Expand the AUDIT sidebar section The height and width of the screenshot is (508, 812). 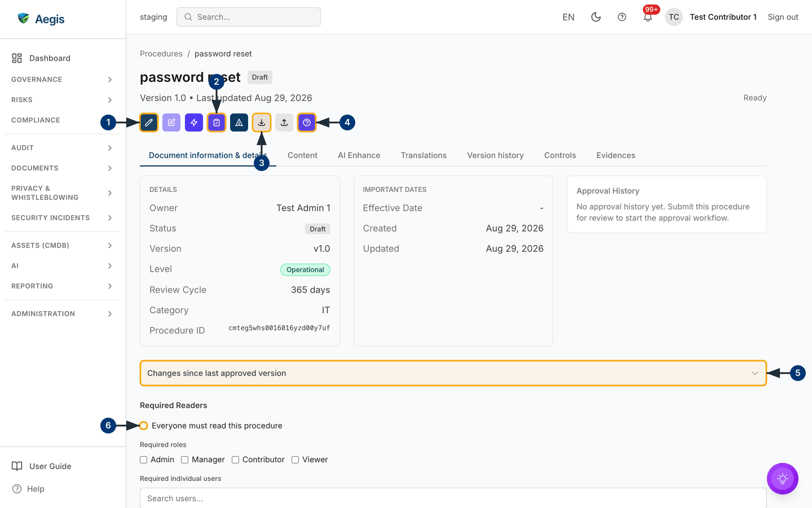[62, 148]
